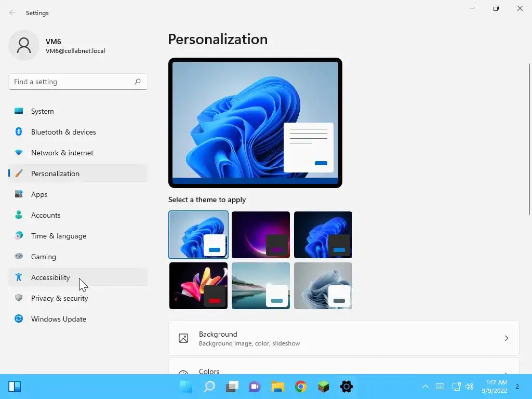Click the vertical scrollbar of settings page
This screenshot has width=532, height=399.
(x=529, y=139)
